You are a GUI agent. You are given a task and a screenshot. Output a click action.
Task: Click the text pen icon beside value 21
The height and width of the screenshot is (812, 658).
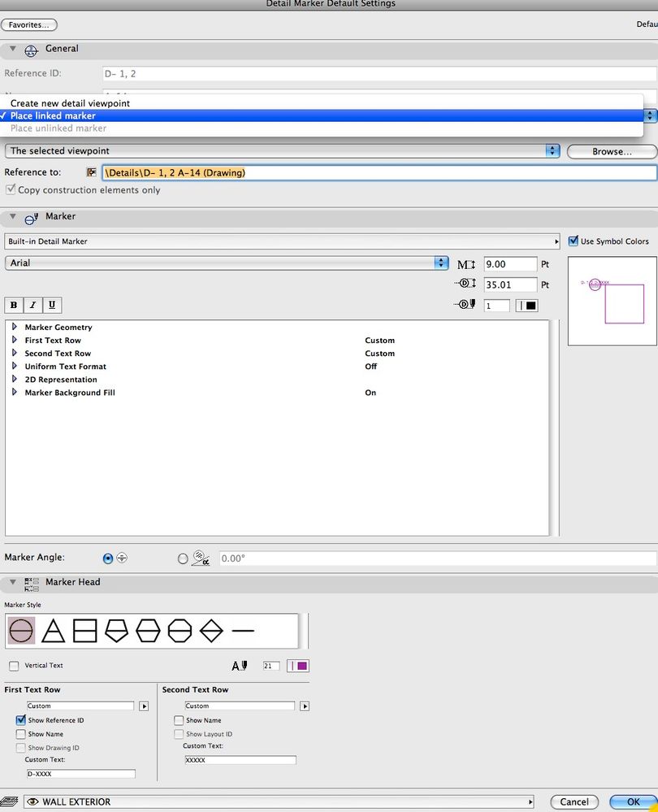point(240,666)
